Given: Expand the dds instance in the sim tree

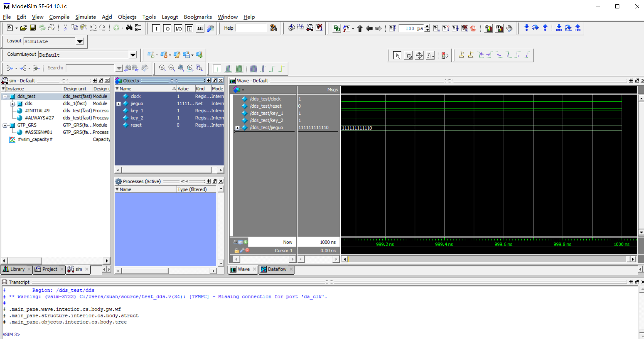Looking at the screenshot, I should point(12,104).
